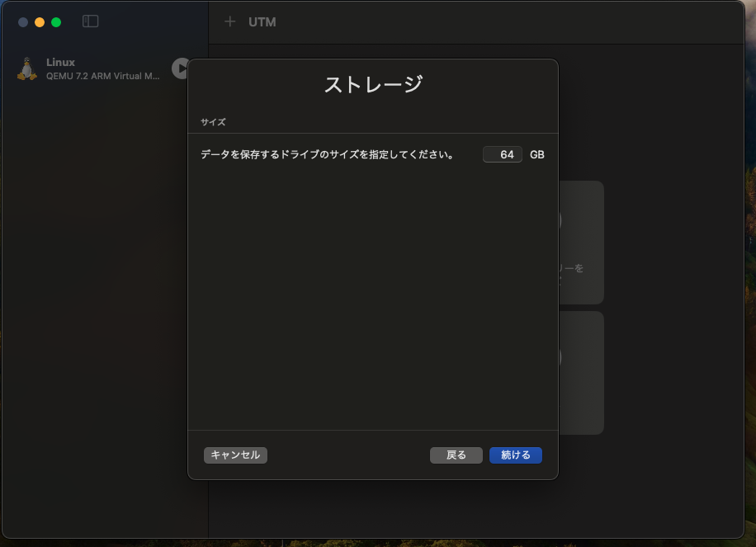756x547 pixels.
Task: Click the drive size field showing 64
Action: [503, 154]
